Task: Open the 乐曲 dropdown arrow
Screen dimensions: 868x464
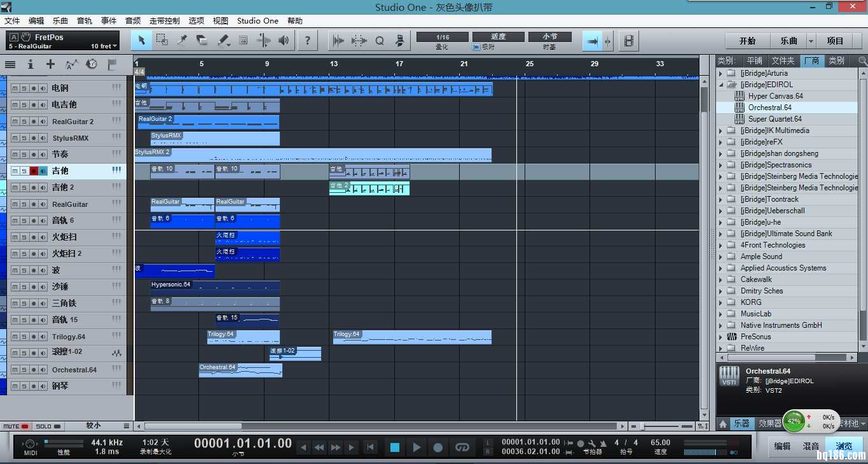Action: tap(811, 41)
